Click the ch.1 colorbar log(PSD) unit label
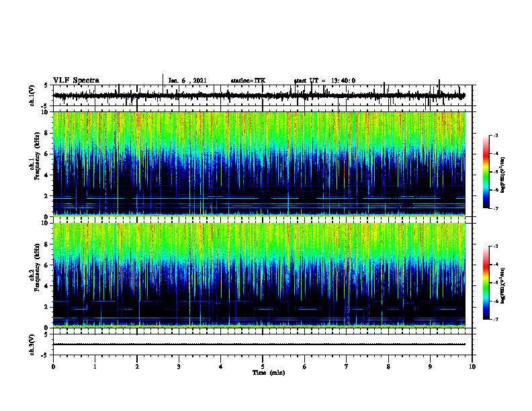 (x=503, y=175)
